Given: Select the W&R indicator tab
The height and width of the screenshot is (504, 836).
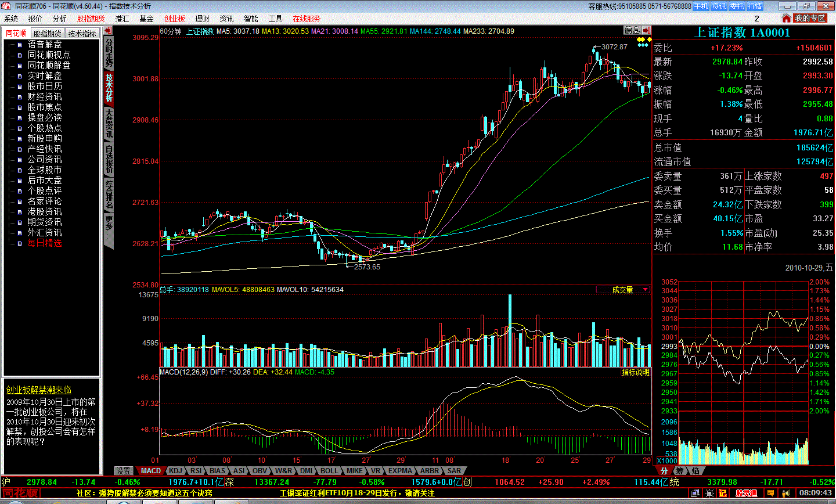Looking at the screenshot, I should tap(284, 471).
